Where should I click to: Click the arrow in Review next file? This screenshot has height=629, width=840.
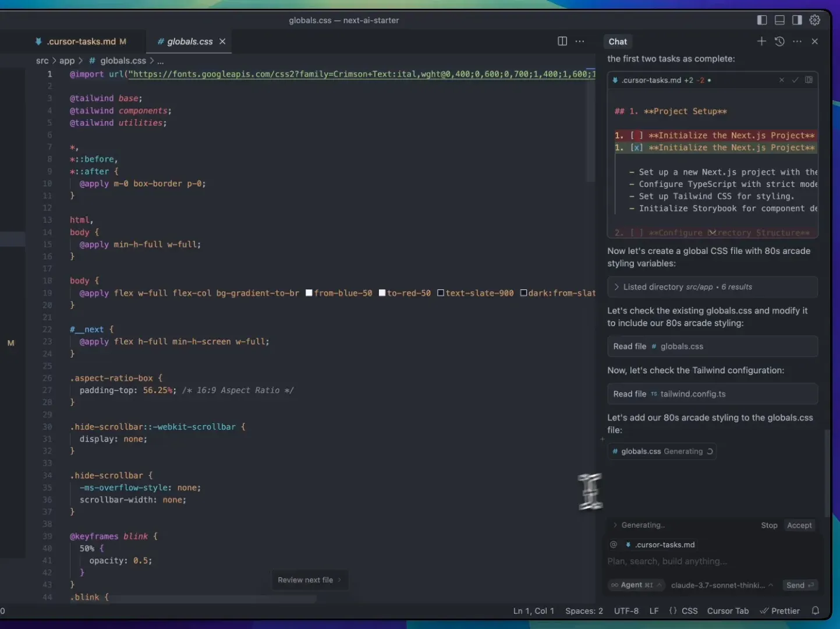click(339, 579)
